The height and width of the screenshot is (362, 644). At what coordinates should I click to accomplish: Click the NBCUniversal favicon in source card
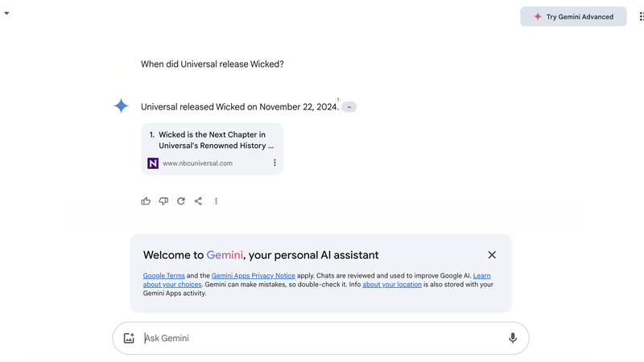pos(153,163)
